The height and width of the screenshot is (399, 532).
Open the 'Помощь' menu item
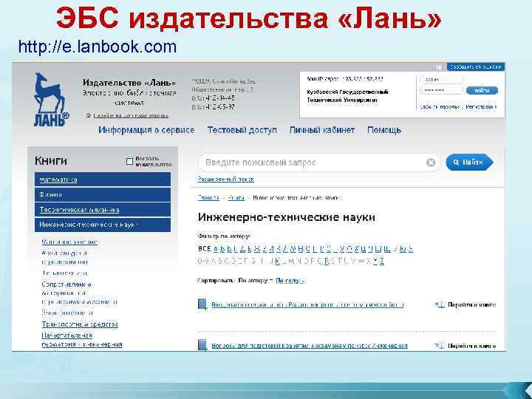[384, 130]
